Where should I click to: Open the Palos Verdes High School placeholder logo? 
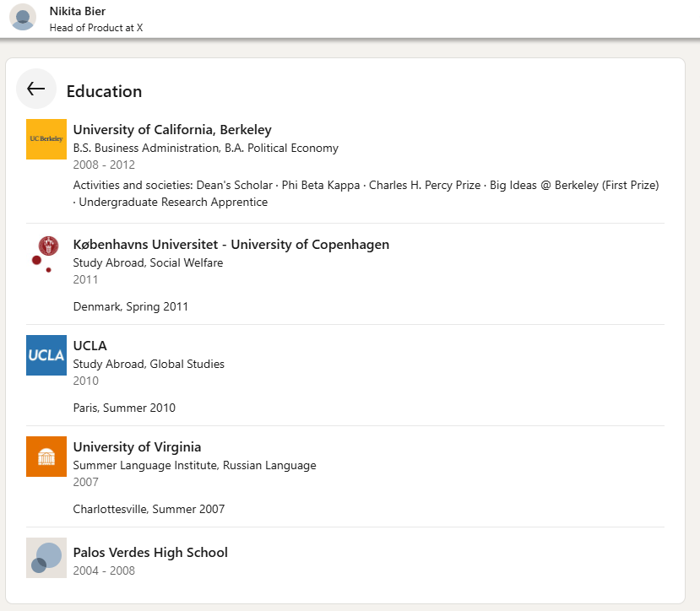coord(46,558)
